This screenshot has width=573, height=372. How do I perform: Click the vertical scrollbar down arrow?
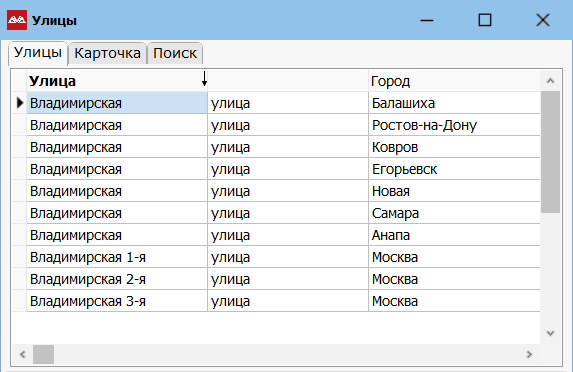click(x=550, y=333)
